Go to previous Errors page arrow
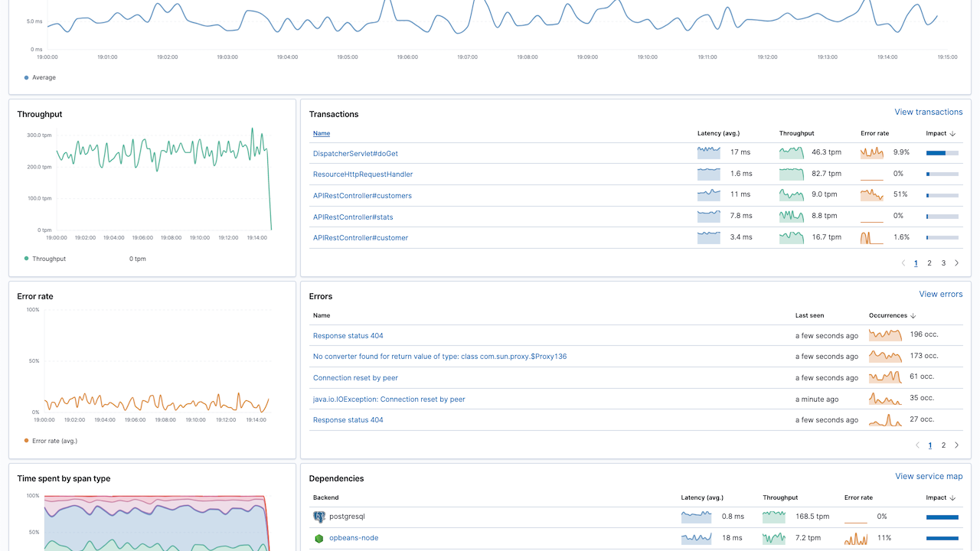 pos(918,445)
